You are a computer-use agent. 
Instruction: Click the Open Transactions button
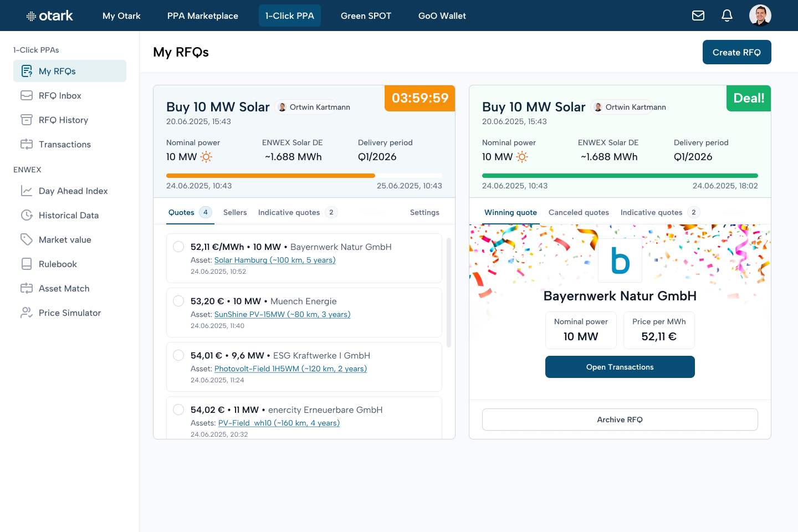coord(620,367)
